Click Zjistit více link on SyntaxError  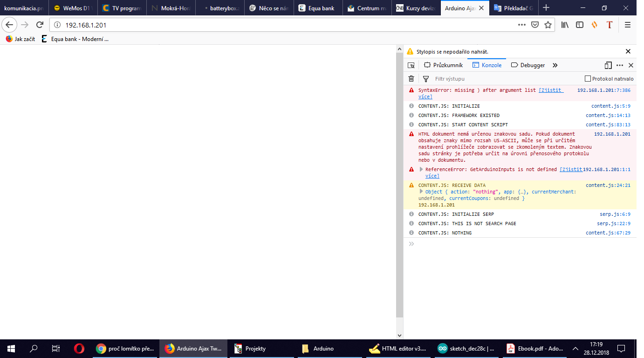pyautogui.click(x=551, y=90)
